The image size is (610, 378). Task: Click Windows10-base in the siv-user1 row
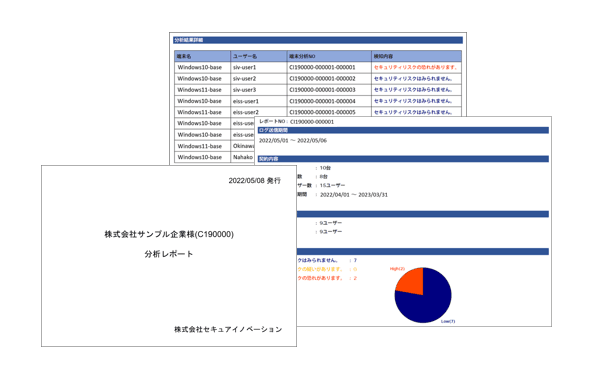(200, 67)
